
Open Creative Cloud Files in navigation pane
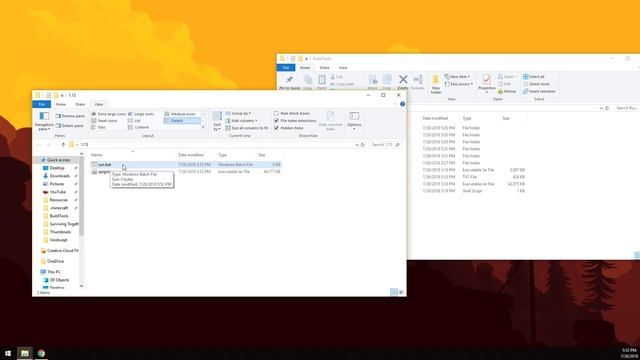62,251
